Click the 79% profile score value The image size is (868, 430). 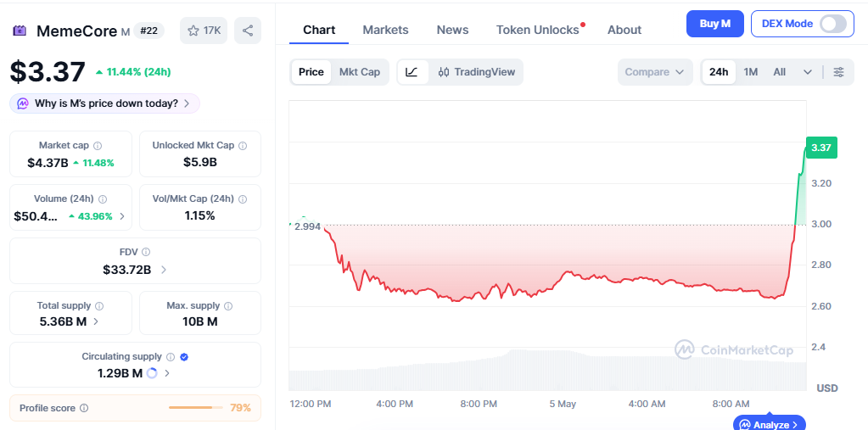[x=240, y=408]
